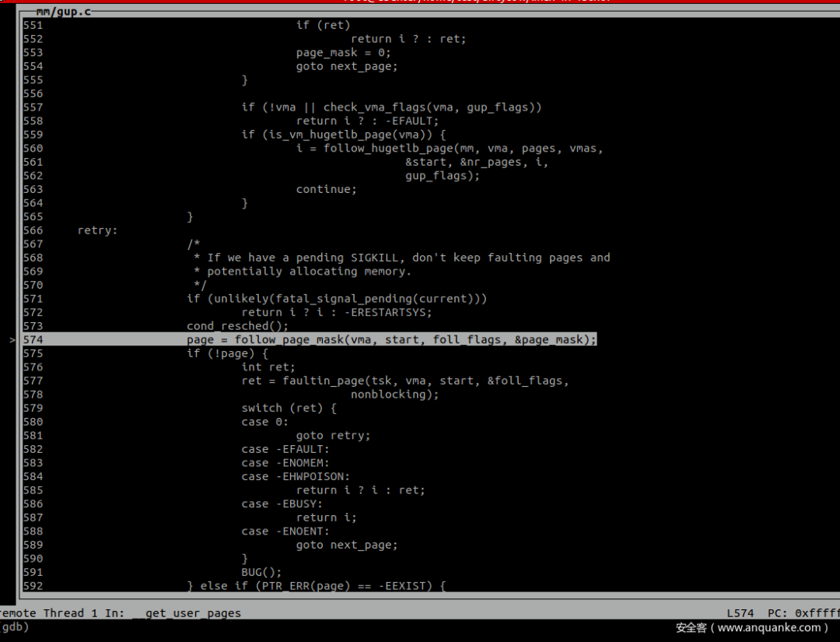Viewport: 840px width, 642px height.
Task: Click the faultin_page call on line 577
Action: pyautogui.click(x=404, y=381)
